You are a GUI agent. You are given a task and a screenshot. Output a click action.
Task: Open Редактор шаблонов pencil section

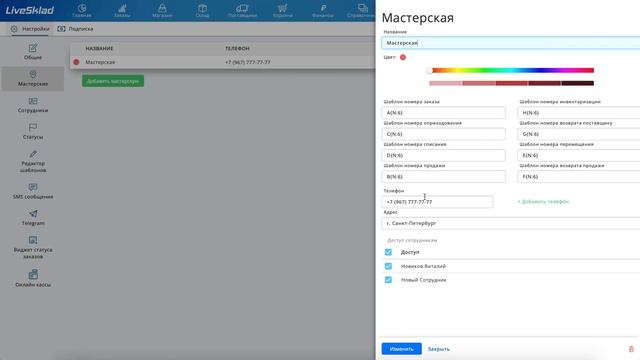pyautogui.click(x=33, y=161)
